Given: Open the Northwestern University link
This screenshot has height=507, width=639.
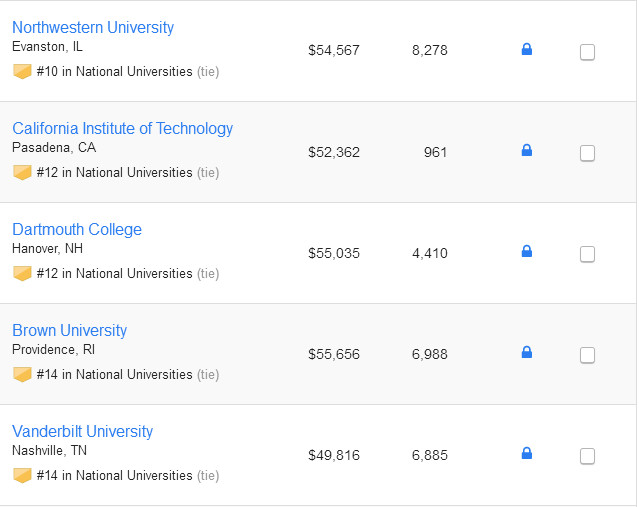Looking at the screenshot, I should pos(93,28).
